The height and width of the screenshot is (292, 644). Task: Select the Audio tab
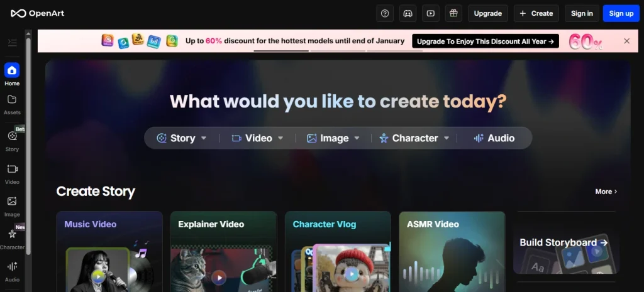tap(494, 138)
